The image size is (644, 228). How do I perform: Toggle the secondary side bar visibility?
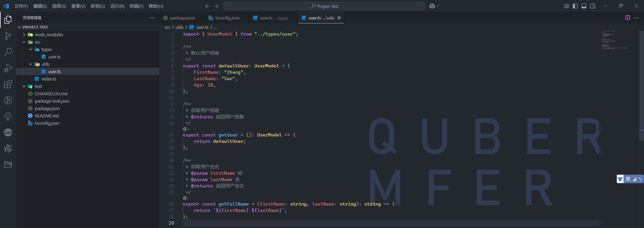pos(593,6)
